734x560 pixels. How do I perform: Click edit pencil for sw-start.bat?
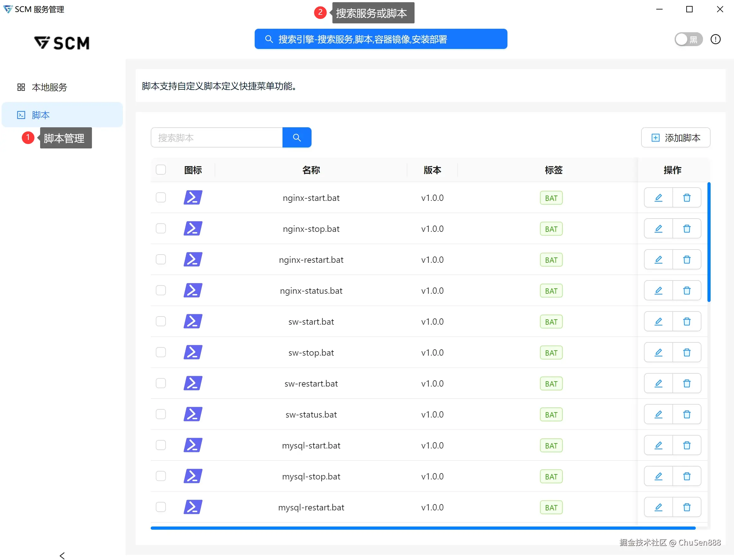tap(658, 322)
